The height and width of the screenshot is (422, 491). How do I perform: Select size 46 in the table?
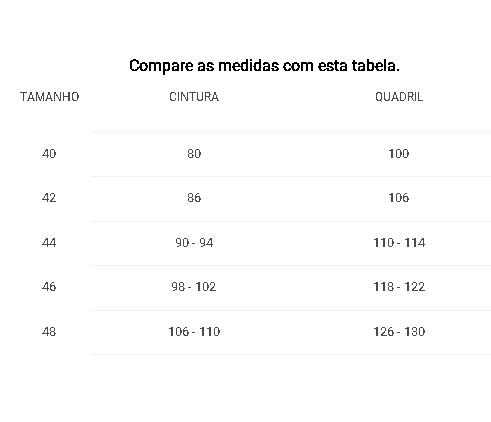click(49, 287)
